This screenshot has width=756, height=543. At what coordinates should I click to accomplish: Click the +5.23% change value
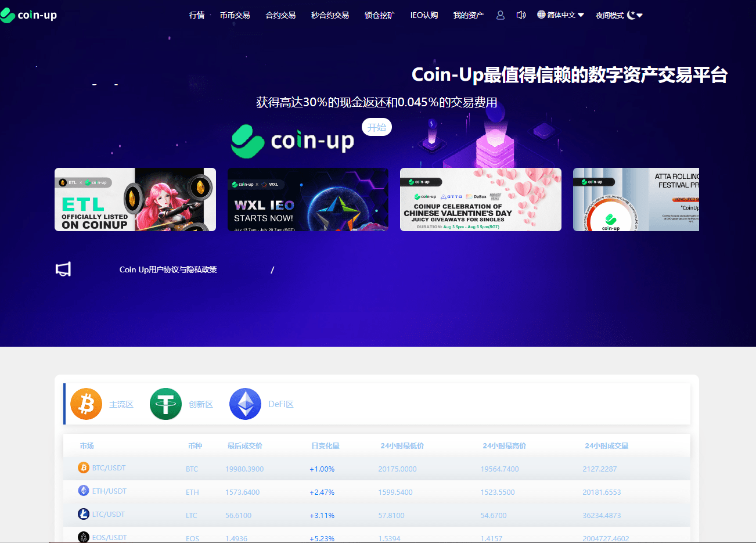tap(322, 538)
